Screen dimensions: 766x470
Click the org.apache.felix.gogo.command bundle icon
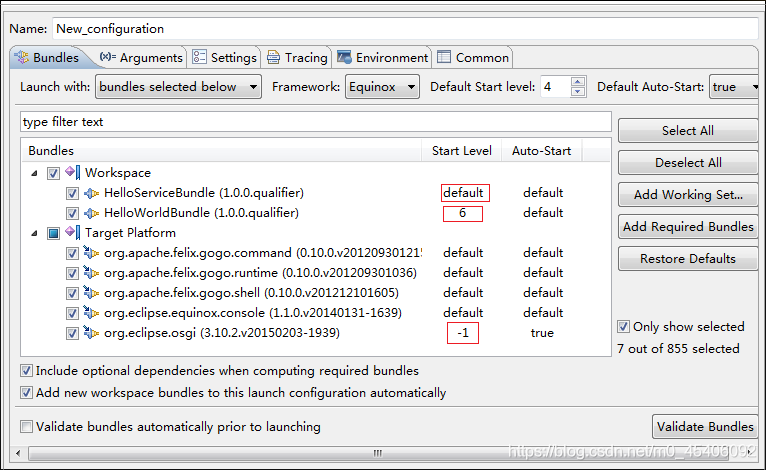tap(91, 253)
